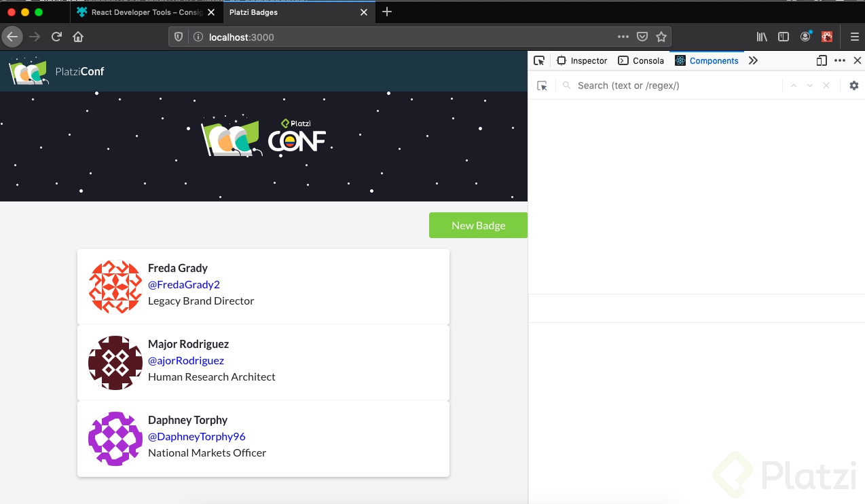Viewport: 865px width, 504px height.
Task: Open a new browser tab with plus
Action: (387, 12)
